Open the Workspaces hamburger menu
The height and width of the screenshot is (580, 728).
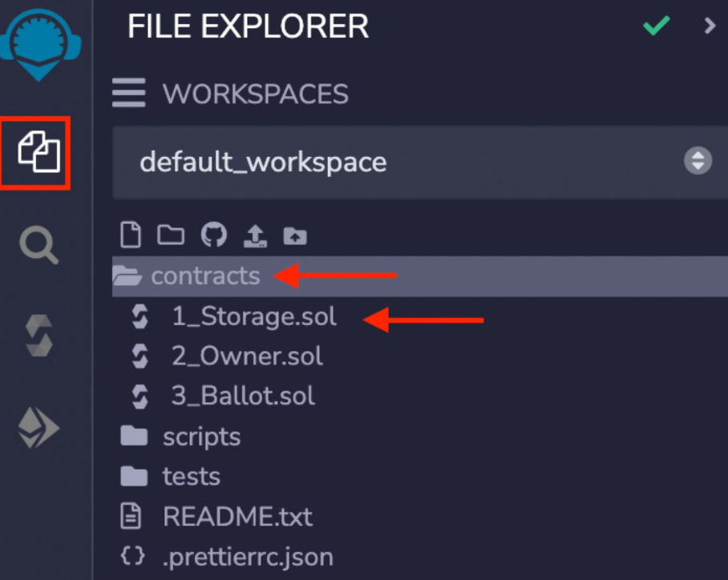pos(128,93)
